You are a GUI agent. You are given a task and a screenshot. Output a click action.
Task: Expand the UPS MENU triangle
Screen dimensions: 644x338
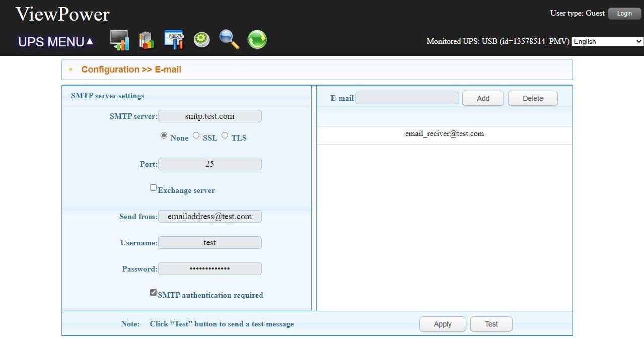tap(90, 41)
